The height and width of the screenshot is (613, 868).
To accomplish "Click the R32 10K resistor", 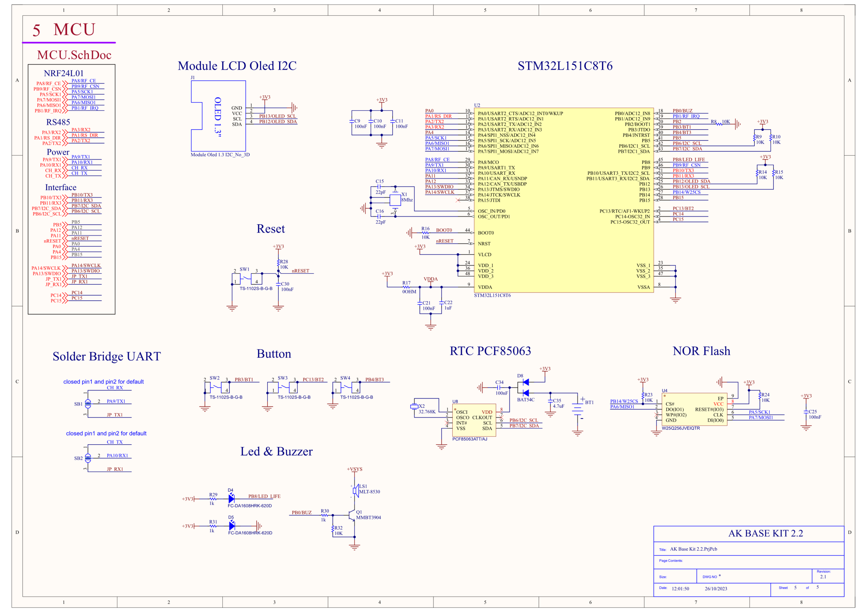I will 333,528.
